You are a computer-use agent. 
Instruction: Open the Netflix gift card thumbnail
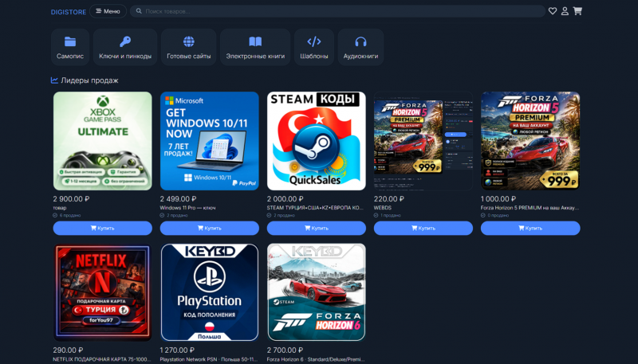[x=103, y=292]
